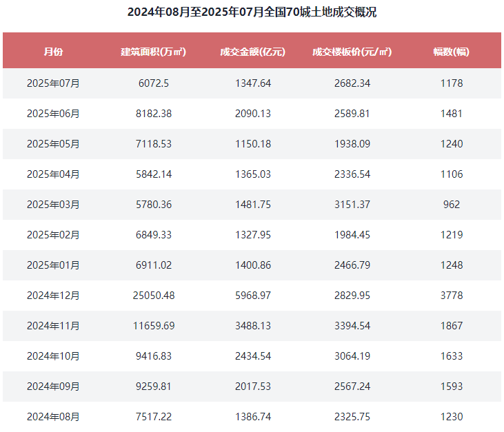The width and height of the screenshot is (504, 432).
Task: Click the parcel count 962
Action: click(452, 204)
